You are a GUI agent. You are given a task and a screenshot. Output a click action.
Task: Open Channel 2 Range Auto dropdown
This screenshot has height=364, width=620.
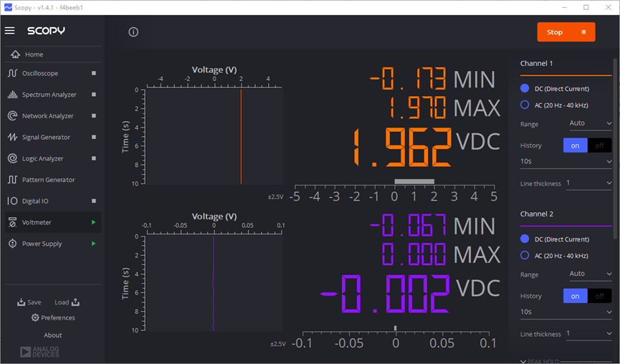591,274
